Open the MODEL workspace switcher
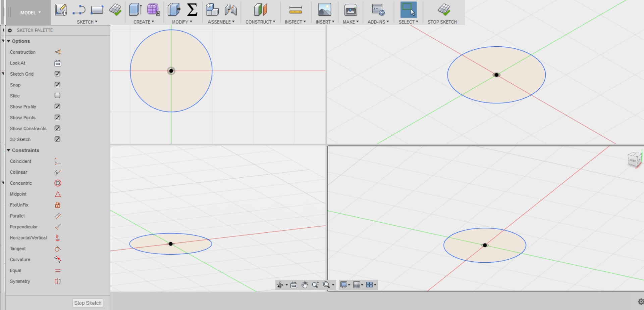Viewport: 644px width, 310px height. tap(30, 12)
